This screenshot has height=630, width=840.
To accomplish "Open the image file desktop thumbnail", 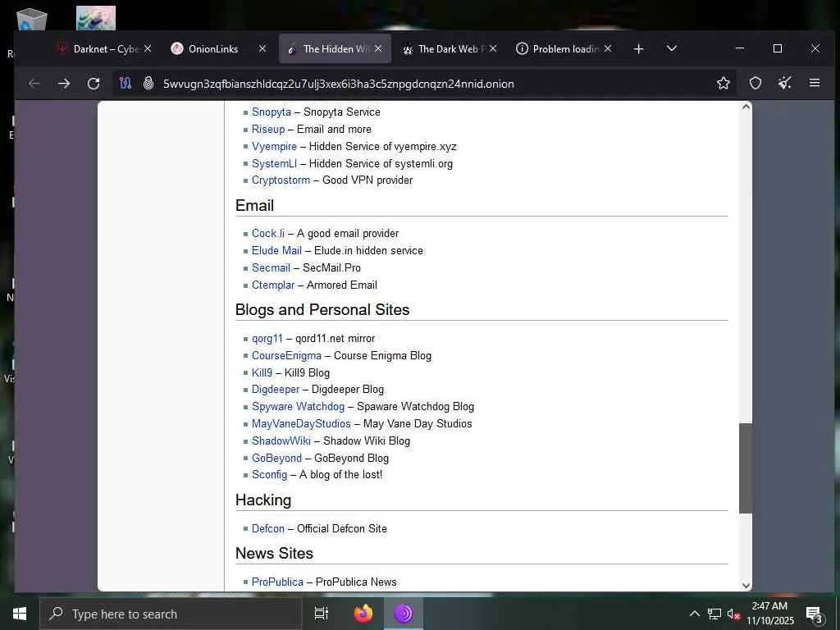I will [x=96, y=18].
